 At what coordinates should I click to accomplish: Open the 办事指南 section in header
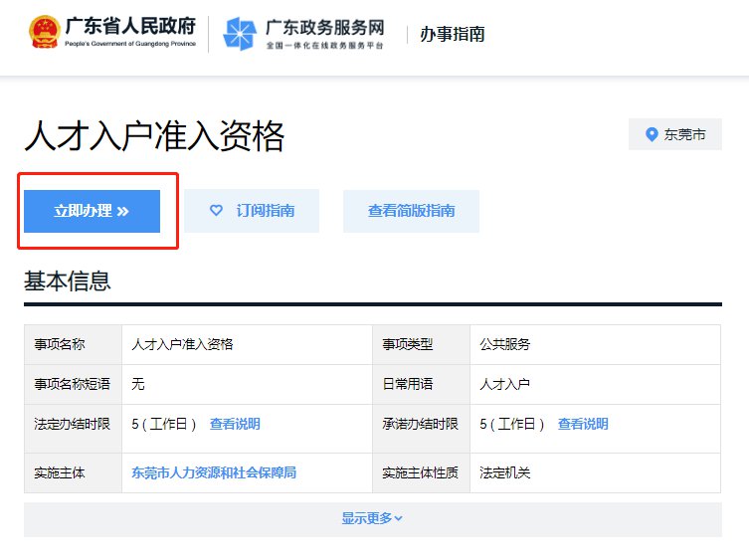[x=452, y=35]
